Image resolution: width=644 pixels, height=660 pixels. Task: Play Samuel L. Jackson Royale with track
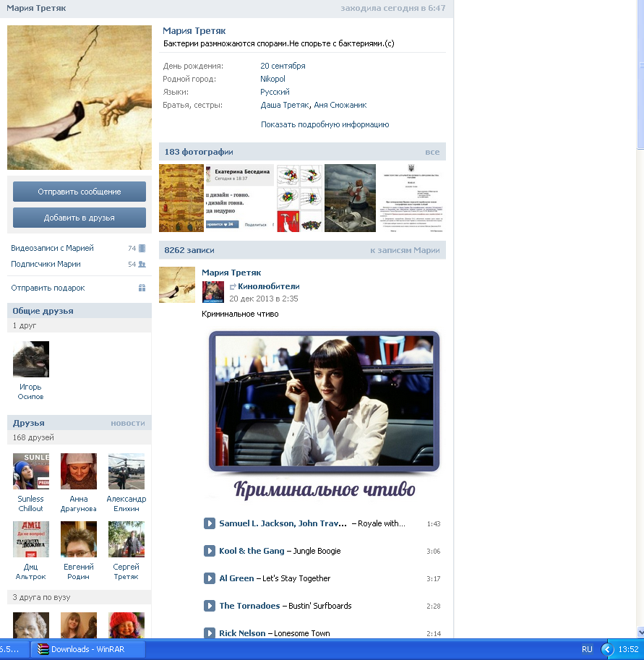[209, 523]
